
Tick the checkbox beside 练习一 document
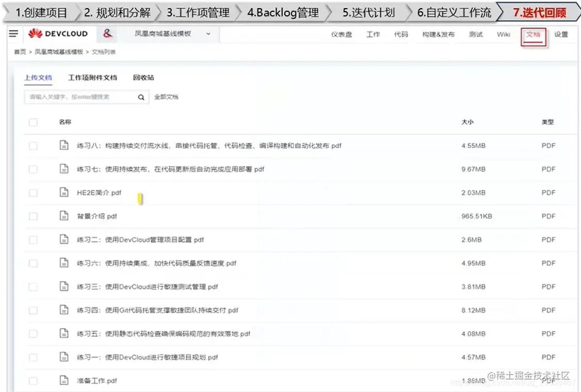pyautogui.click(x=33, y=357)
